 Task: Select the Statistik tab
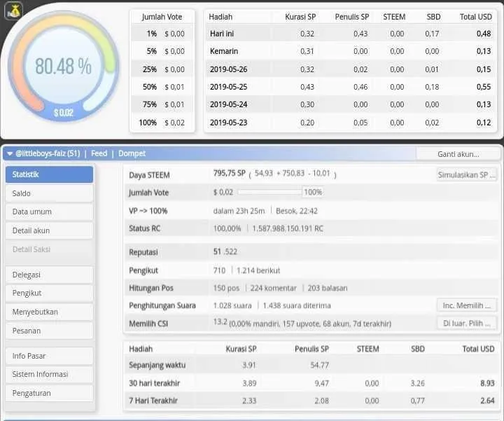(49, 174)
